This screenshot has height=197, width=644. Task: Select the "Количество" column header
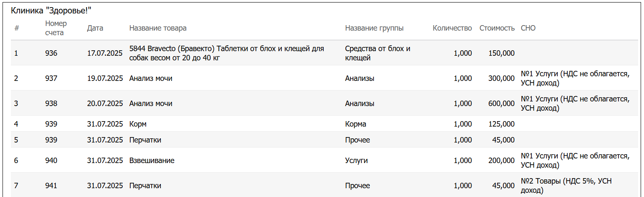tap(452, 28)
